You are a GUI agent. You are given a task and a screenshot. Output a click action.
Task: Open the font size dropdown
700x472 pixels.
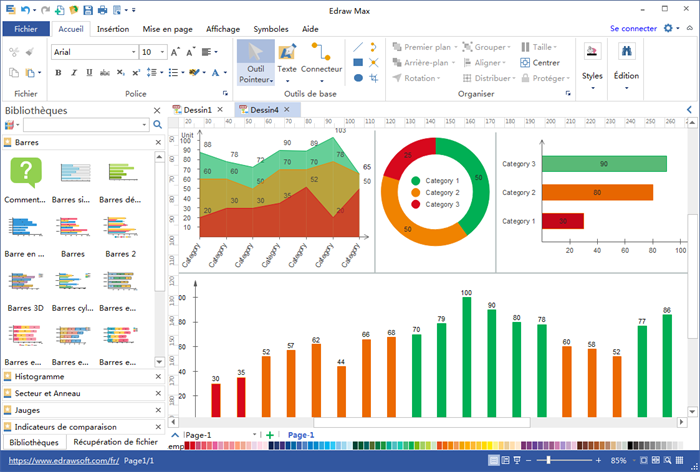tap(153, 51)
